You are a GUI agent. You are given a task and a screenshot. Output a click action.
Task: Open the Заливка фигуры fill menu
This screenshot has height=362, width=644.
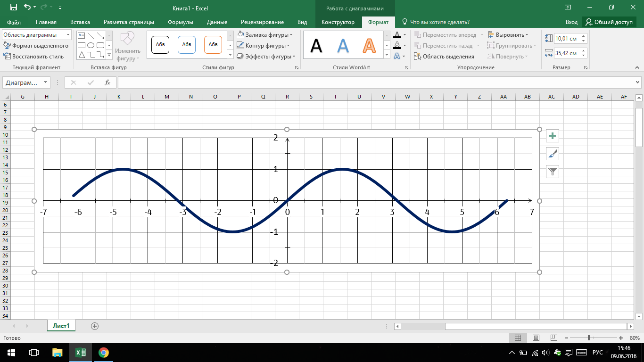[x=264, y=34]
